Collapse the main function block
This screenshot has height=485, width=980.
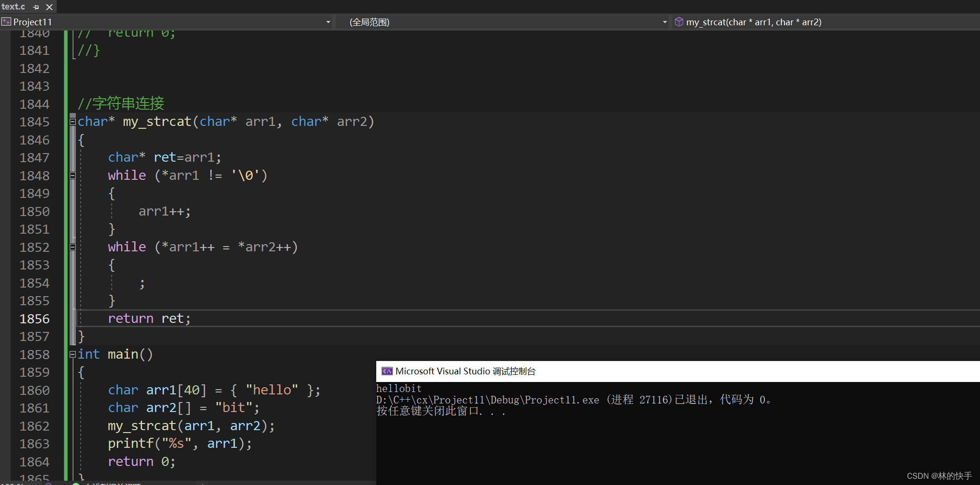click(72, 354)
